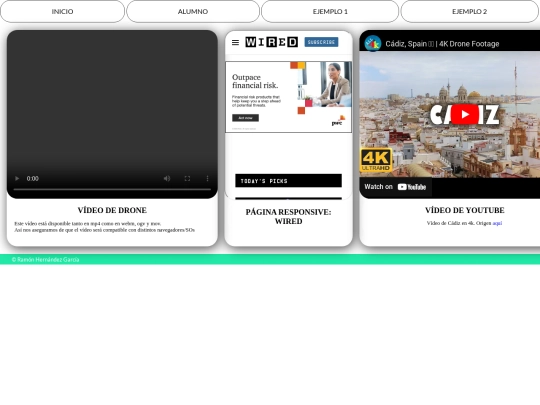540x405 pixels.
Task: Mute the drone video volume icon
Action: coord(167,178)
